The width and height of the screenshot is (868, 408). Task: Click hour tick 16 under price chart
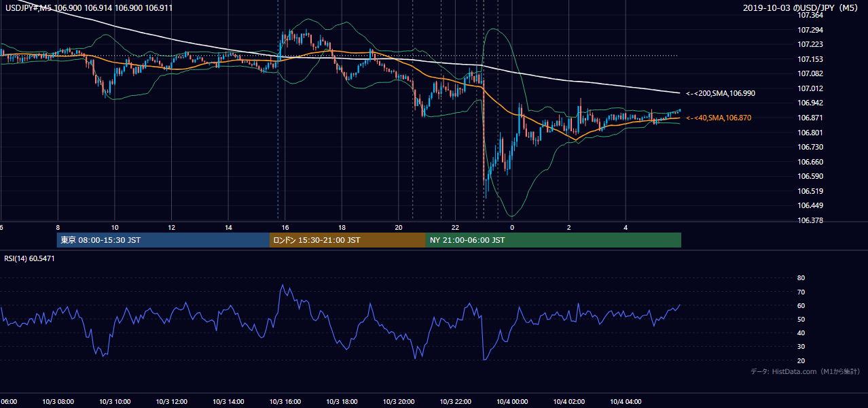285,227
